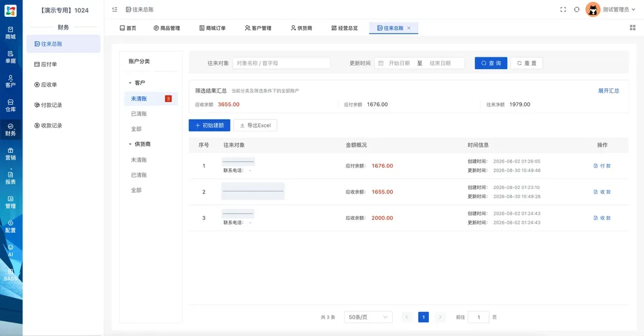Open the 仓库 sidebar module
The image size is (644, 336).
tap(11, 106)
